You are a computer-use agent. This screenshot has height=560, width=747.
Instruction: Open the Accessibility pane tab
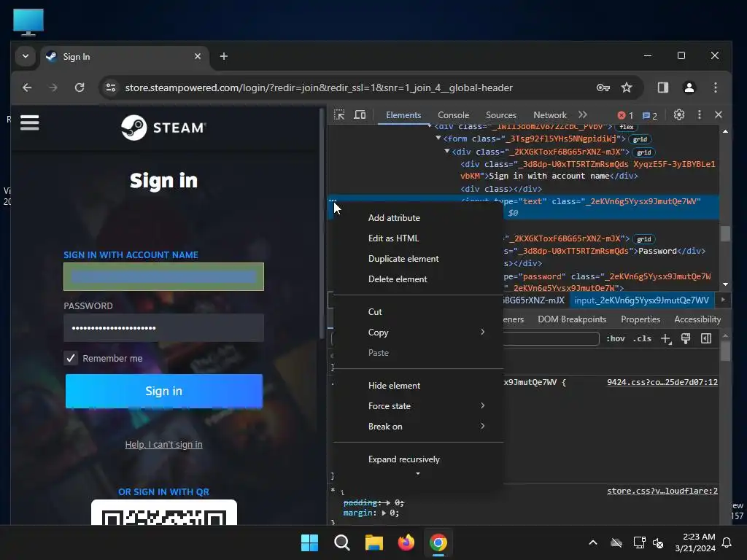pyautogui.click(x=697, y=319)
